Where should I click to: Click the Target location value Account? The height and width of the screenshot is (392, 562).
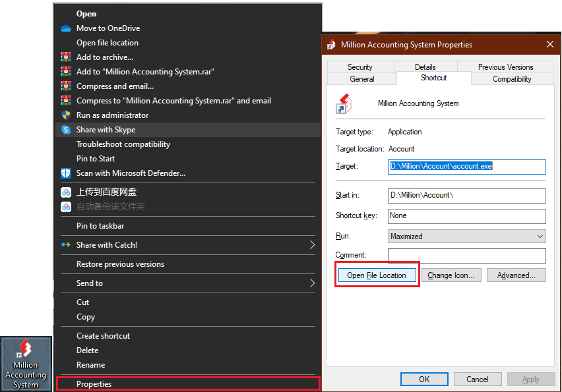402,149
